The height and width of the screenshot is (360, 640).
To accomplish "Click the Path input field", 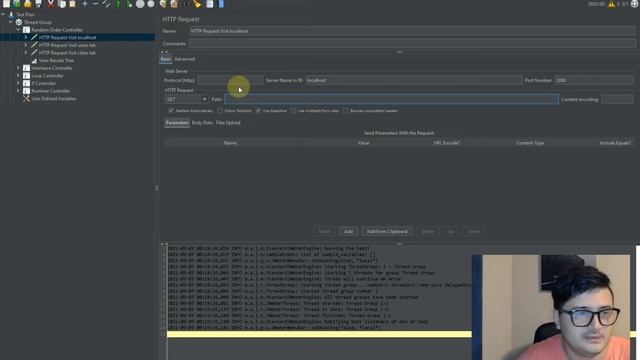I will tap(391, 99).
